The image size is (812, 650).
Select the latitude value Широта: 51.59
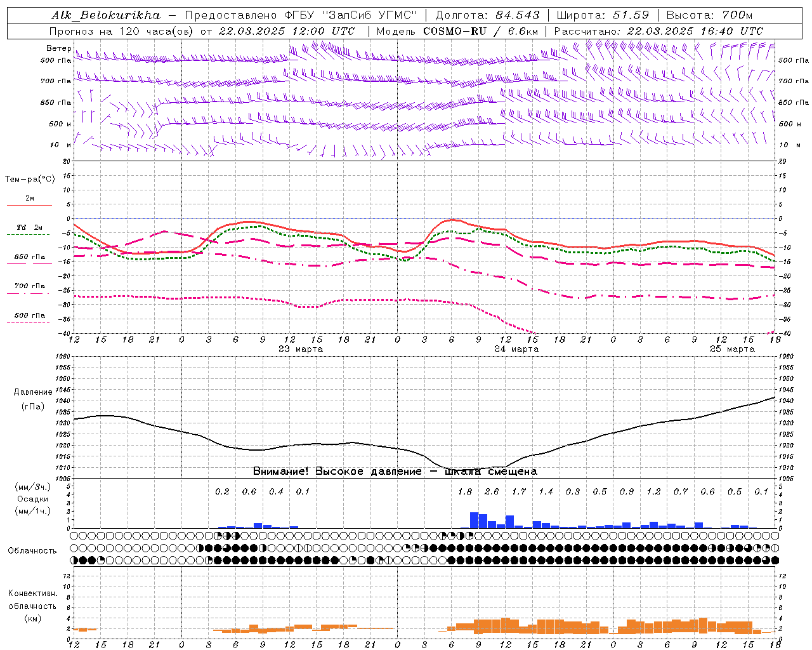coord(603,15)
